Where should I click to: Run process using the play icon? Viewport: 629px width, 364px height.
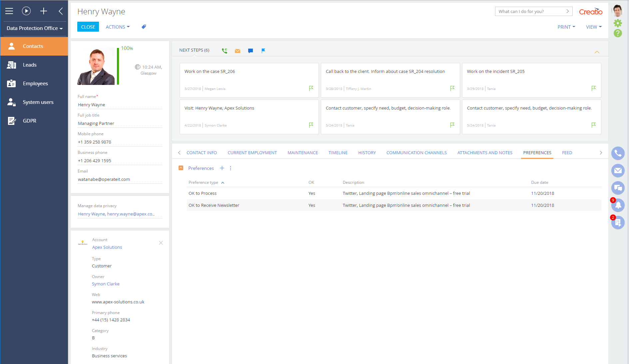pos(26,11)
